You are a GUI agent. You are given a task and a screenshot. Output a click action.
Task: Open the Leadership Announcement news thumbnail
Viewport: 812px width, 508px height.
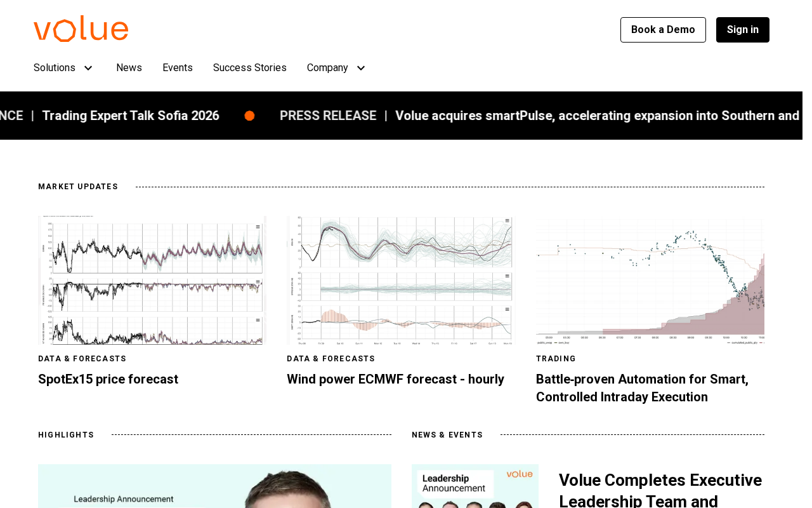[x=475, y=486]
